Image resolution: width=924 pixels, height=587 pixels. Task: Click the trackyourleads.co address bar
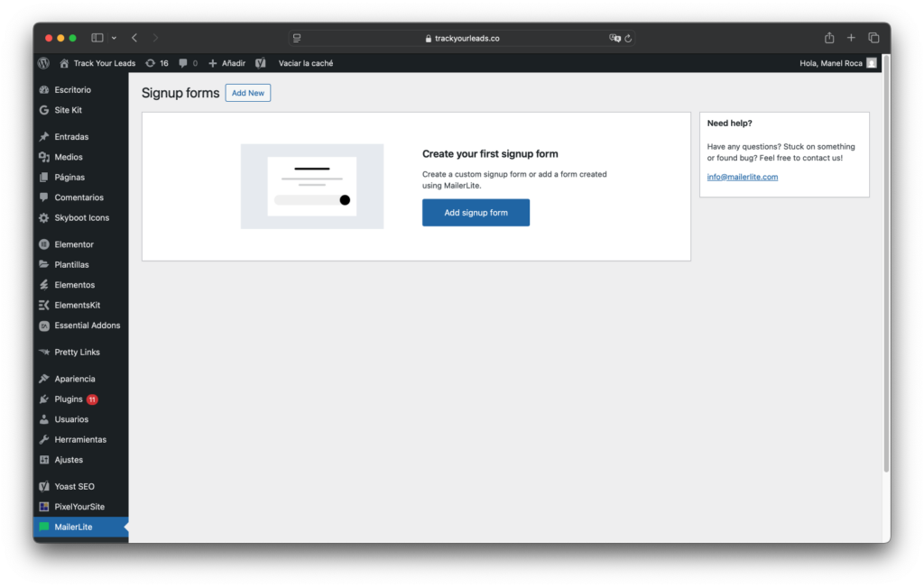click(x=461, y=38)
